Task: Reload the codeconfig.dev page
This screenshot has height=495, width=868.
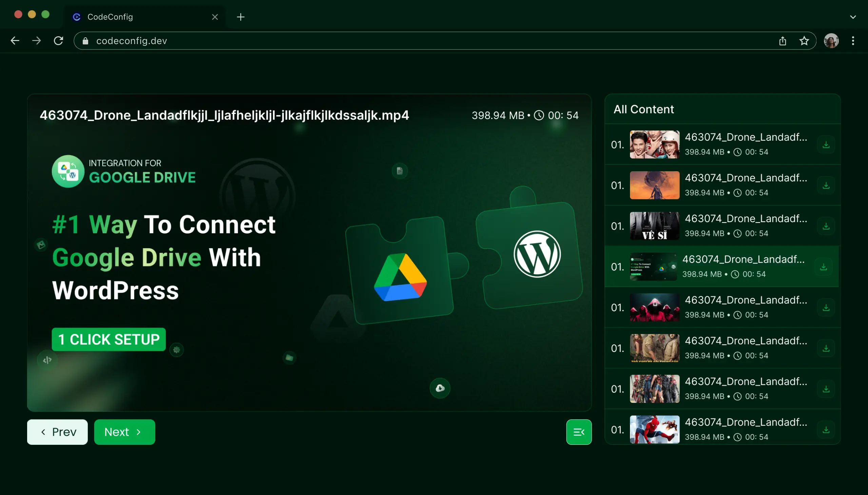Action: (58, 40)
